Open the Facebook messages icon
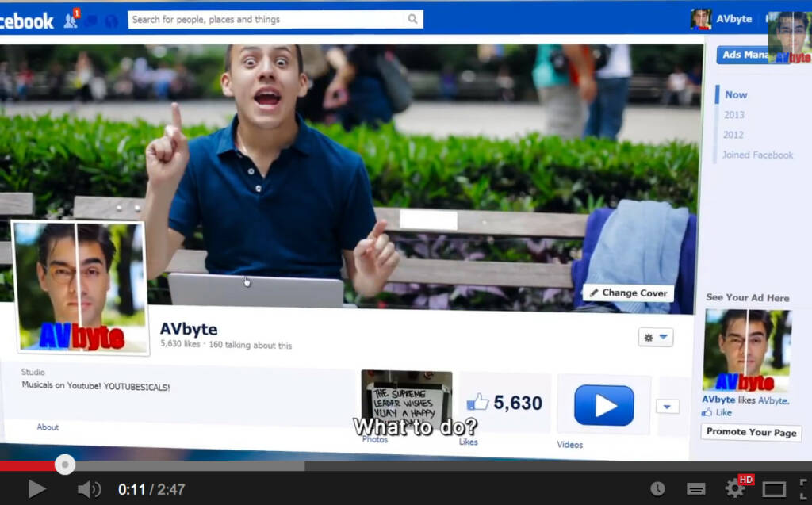 pyautogui.click(x=93, y=21)
